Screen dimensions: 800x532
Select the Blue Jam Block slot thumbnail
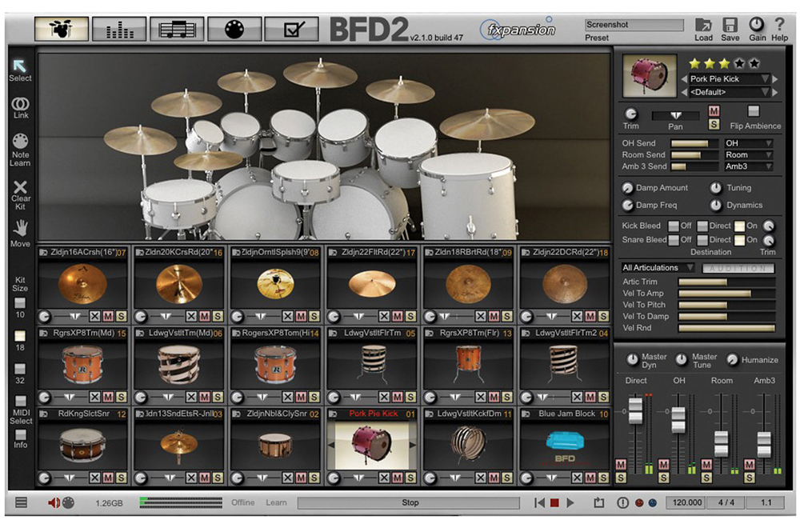(564, 446)
